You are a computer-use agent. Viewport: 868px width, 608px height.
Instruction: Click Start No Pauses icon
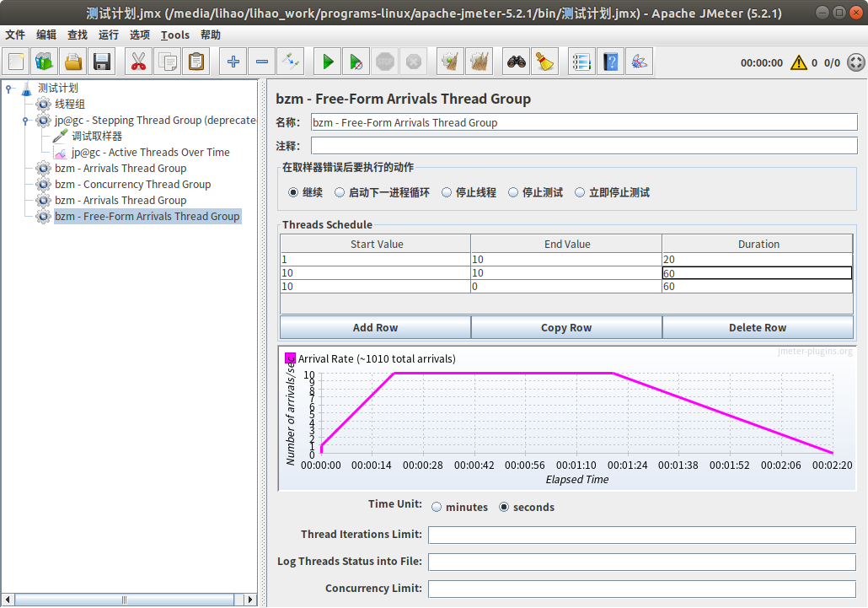click(356, 62)
